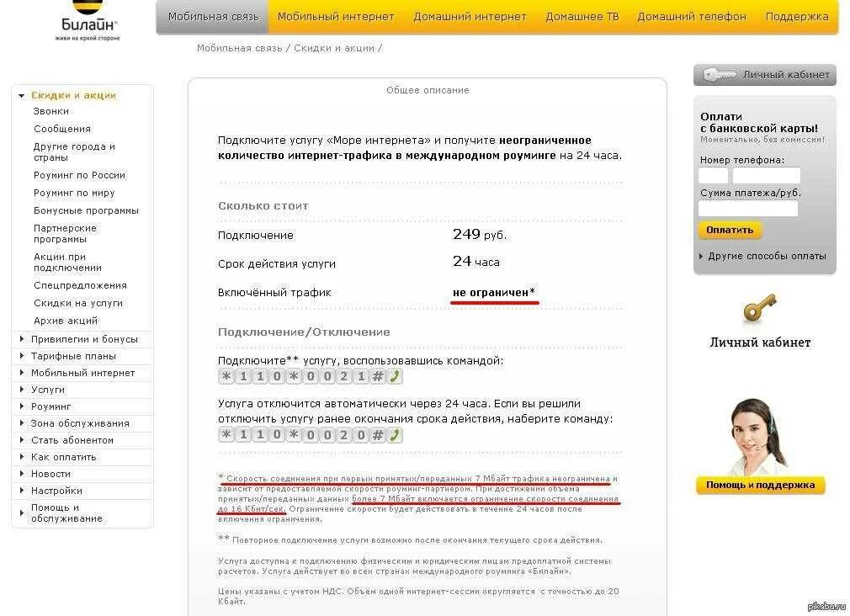Click Подключение/Отключение heading

point(304,332)
